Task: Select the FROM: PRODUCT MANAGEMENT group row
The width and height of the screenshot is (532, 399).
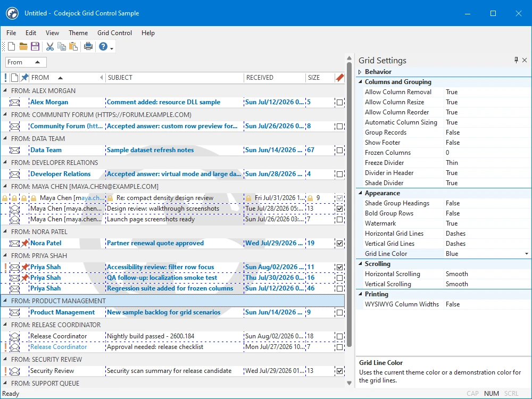Action: [x=173, y=301]
